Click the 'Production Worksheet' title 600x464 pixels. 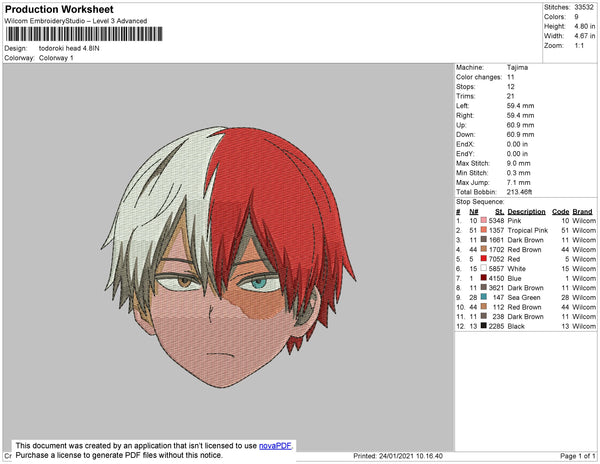(x=59, y=10)
